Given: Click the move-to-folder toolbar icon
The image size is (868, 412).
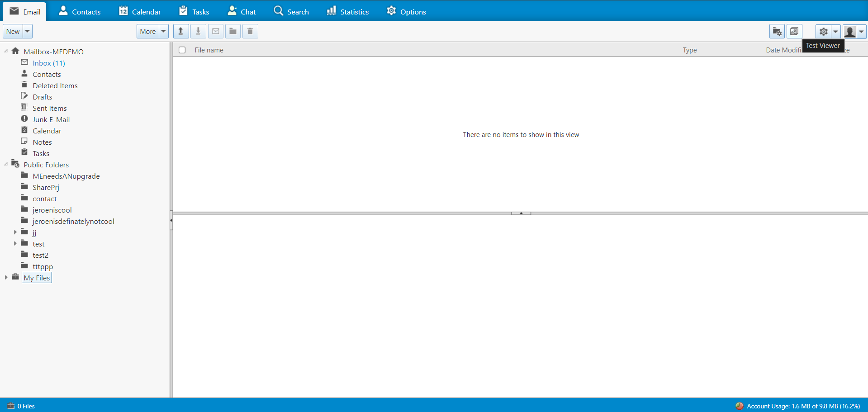Looking at the screenshot, I should 233,31.
